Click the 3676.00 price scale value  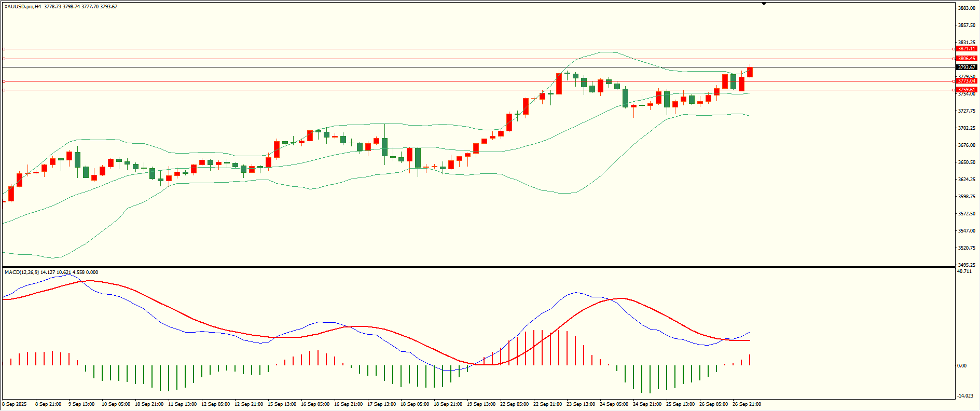[x=967, y=145]
